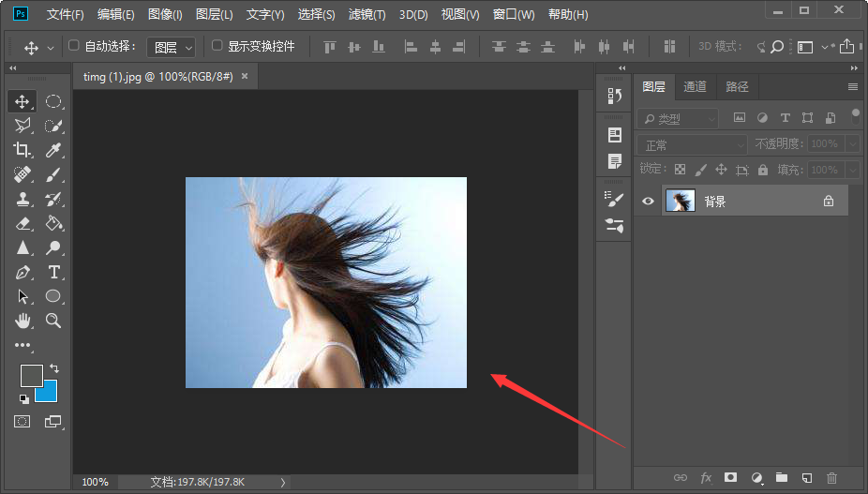Switch to the 路径 tab
The height and width of the screenshot is (494, 868).
click(x=737, y=86)
